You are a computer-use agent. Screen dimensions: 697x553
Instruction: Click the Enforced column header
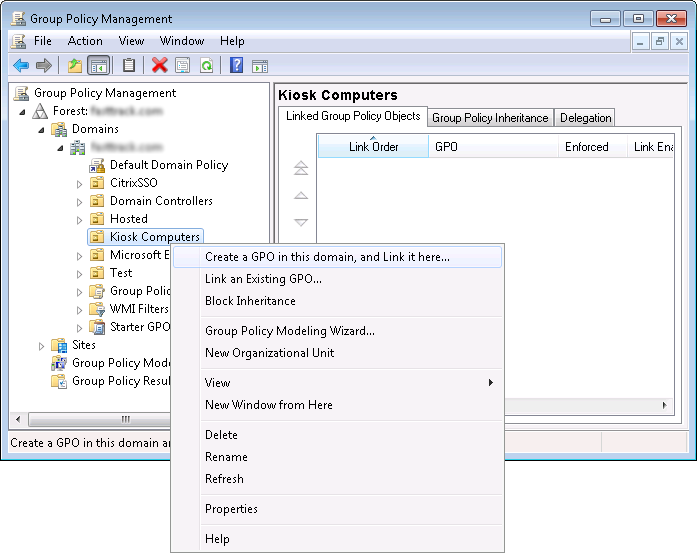pos(593,147)
